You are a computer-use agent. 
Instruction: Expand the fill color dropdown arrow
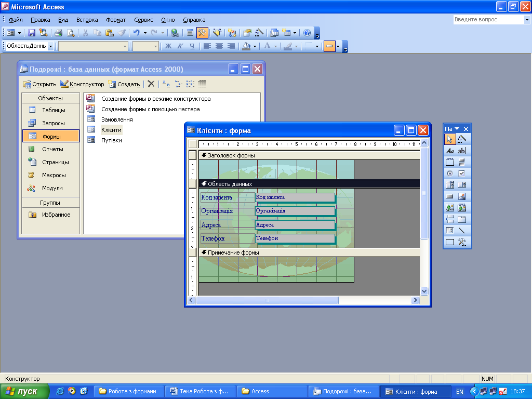(x=255, y=46)
